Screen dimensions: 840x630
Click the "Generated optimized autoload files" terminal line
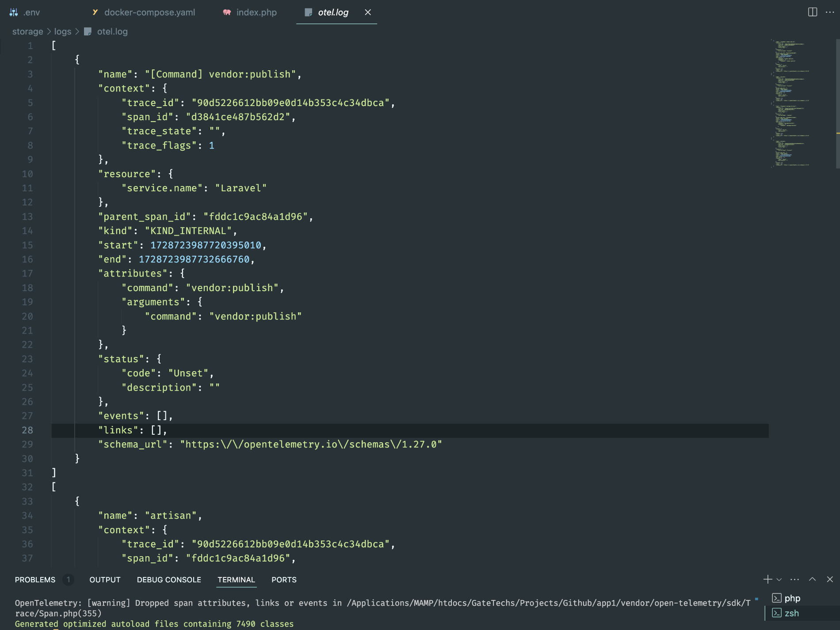154,624
